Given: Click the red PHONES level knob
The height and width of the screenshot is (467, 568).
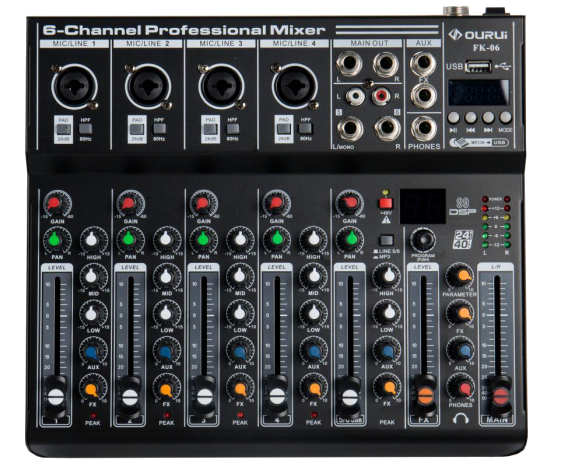Looking at the screenshot, I should [x=461, y=388].
